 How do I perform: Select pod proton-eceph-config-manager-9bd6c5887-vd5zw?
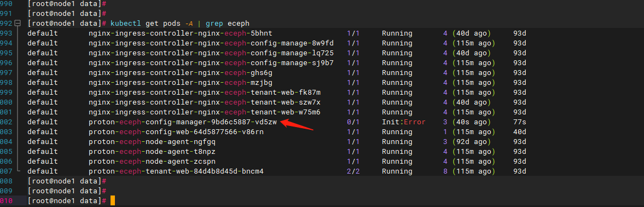(183, 122)
